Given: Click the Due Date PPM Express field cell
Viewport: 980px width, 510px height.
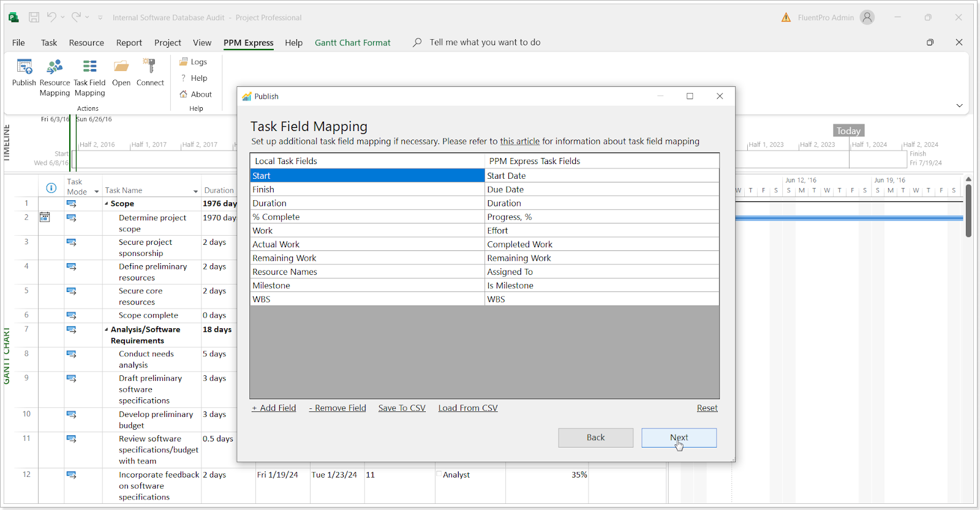Looking at the screenshot, I should click(602, 190).
